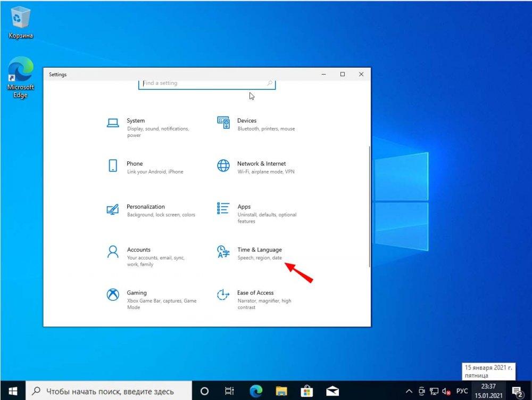Click the Phone category icon
This screenshot has height=400, width=532.
coord(113,166)
